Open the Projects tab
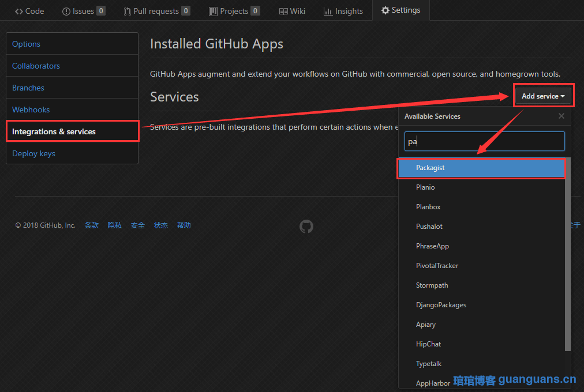The height and width of the screenshot is (392, 584). 234,11
